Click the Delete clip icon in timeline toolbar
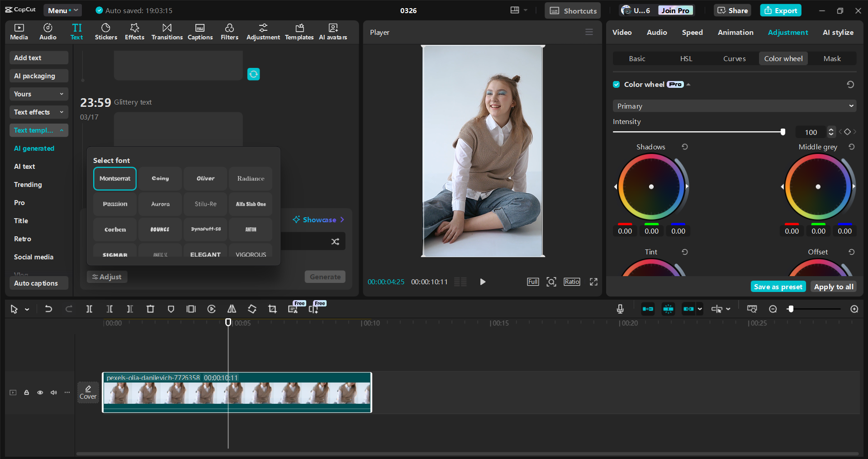This screenshot has width=868, height=459. 150,309
